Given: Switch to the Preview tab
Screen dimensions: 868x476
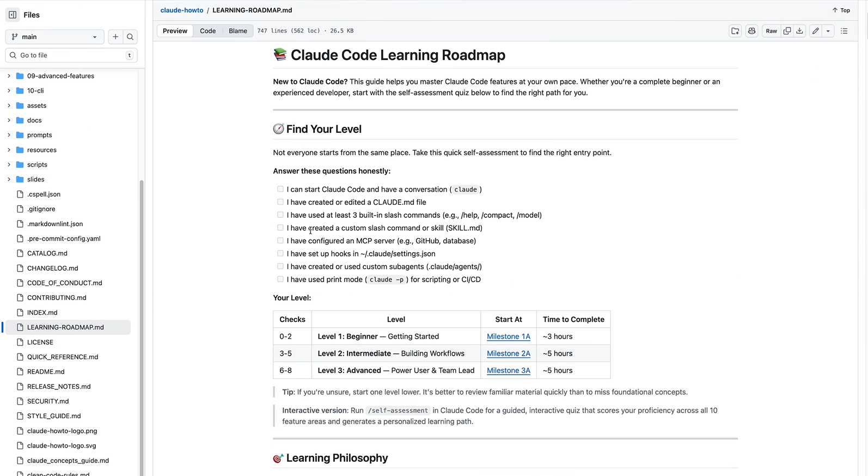Looking at the screenshot, I should coord(175,31).
